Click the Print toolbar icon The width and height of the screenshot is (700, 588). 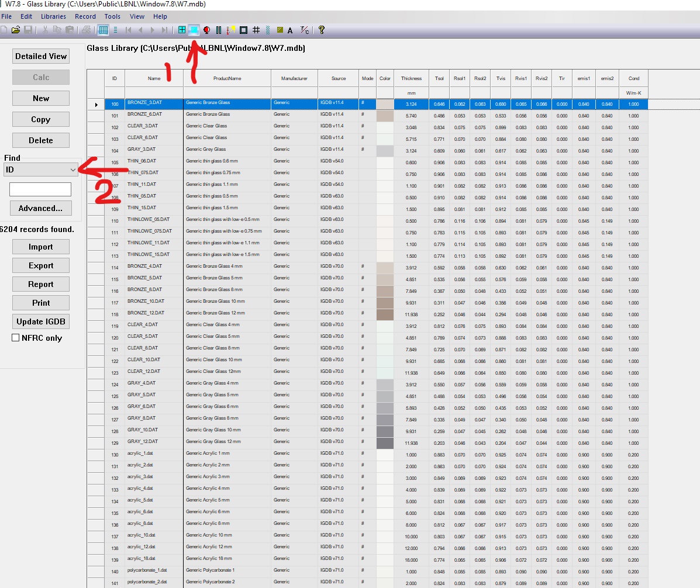[87, 30]
